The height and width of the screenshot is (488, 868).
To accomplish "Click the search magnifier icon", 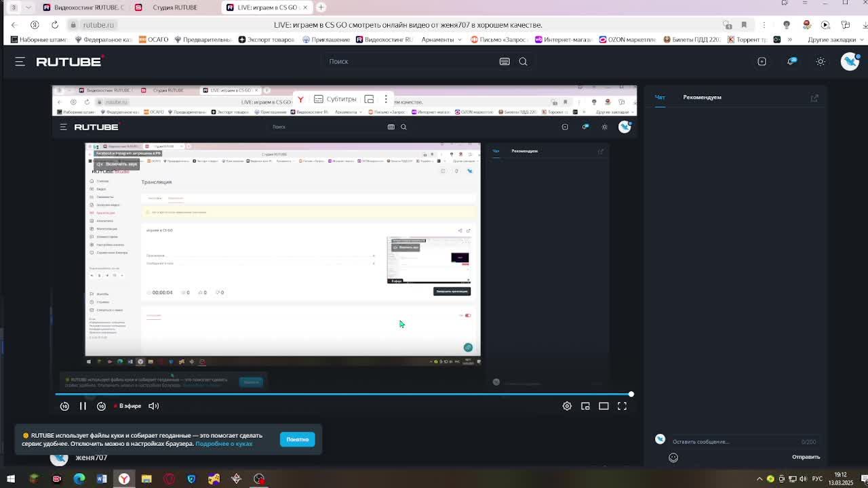I will pos(523,62).
